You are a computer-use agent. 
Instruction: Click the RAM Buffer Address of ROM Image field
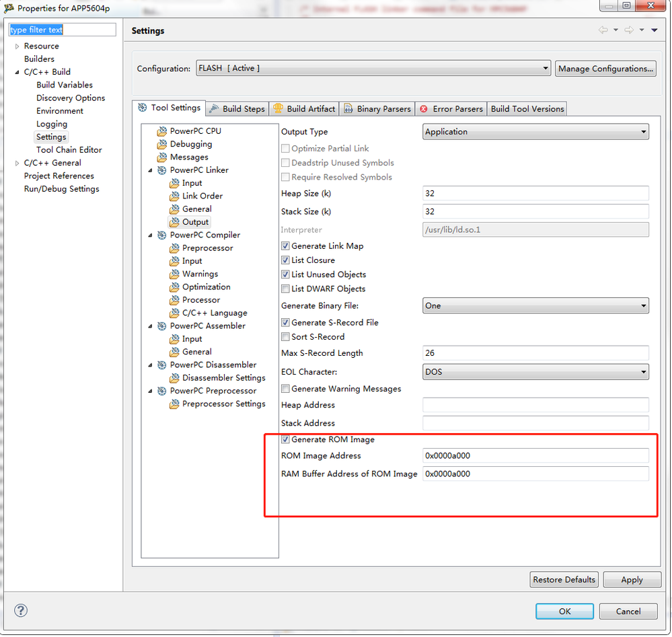(535, 474)
